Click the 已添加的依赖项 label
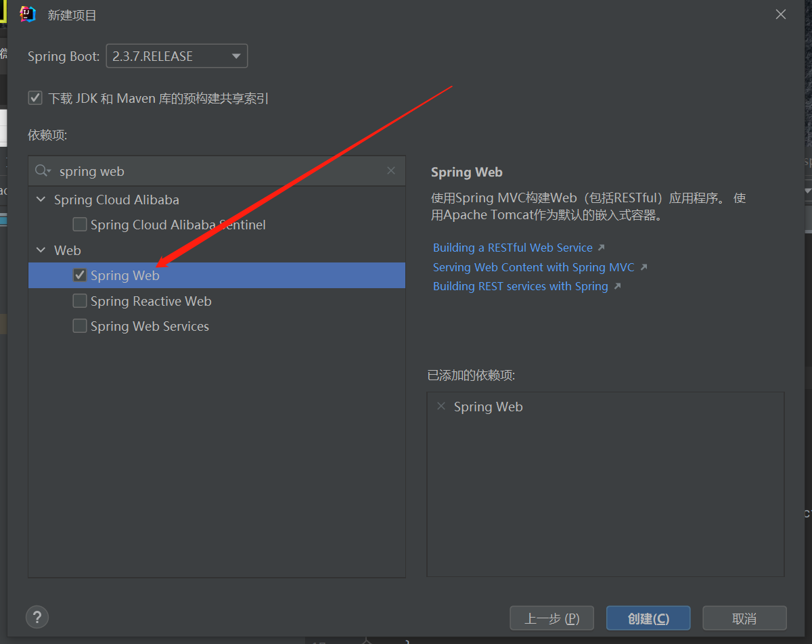This screenshot has width=812, height=644. tap(471, 375)
